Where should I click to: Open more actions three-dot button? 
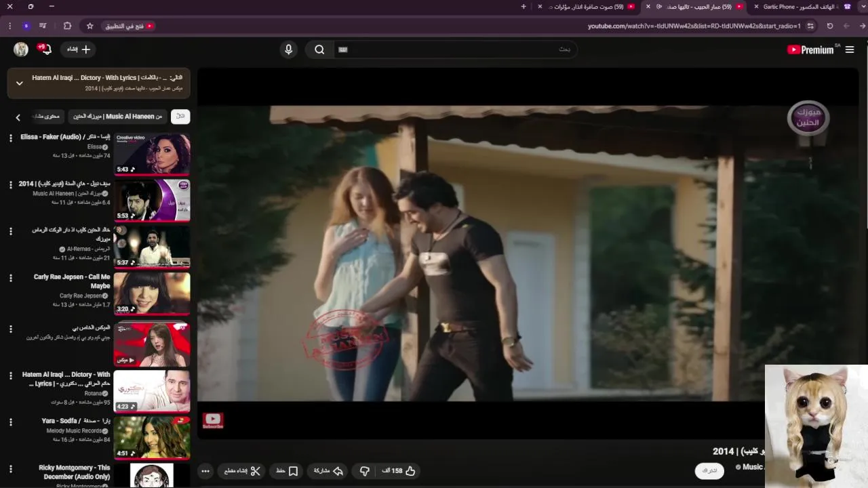(x=205, y=471)
